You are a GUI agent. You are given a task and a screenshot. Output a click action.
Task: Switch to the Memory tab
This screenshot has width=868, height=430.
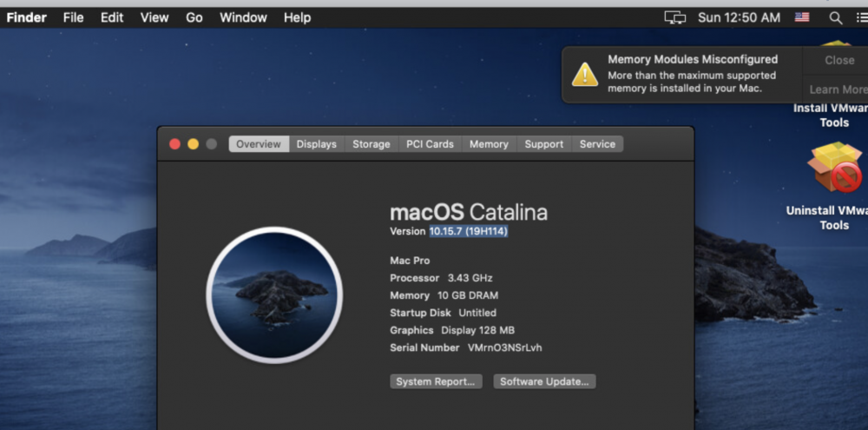489,144
